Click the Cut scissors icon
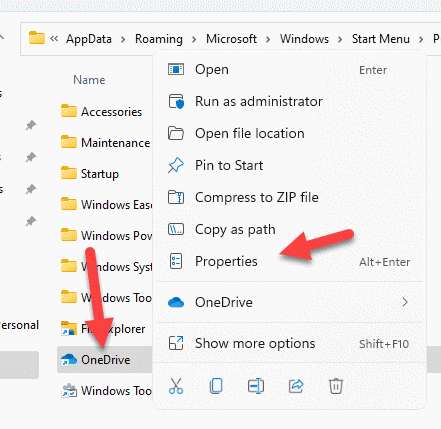Image resolution: width=441 pixels, height=429 pixels. (176, 386)
